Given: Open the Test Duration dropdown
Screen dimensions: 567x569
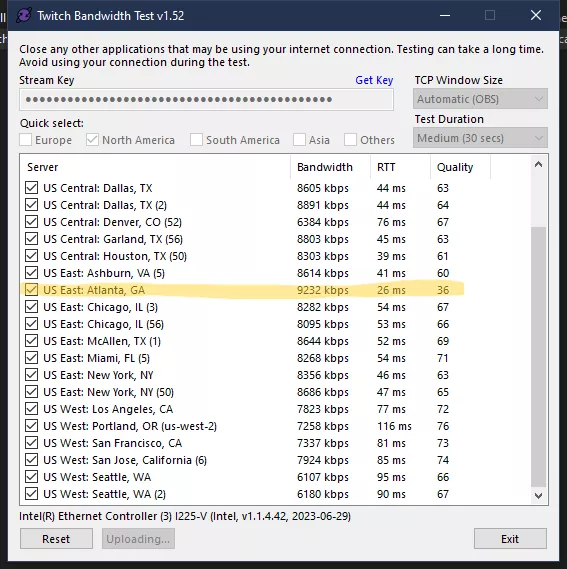Looking at the screenshot, I should click(480, 138).
